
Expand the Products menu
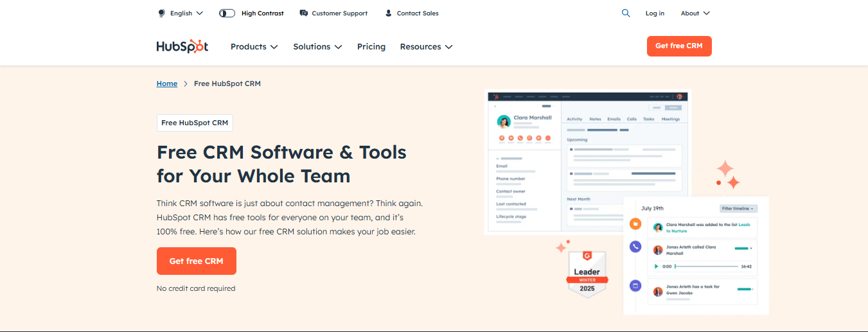coord(254,46)
